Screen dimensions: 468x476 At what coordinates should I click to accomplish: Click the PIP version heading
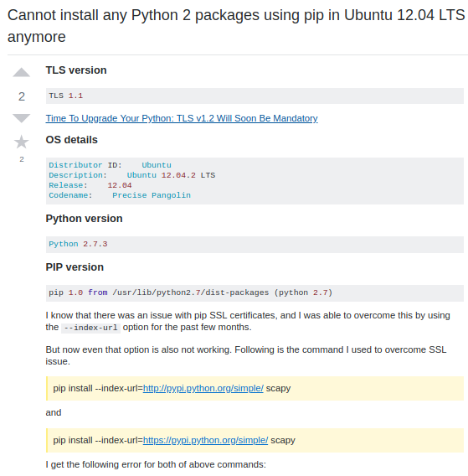pyautogui.click(x=75, y=267)
